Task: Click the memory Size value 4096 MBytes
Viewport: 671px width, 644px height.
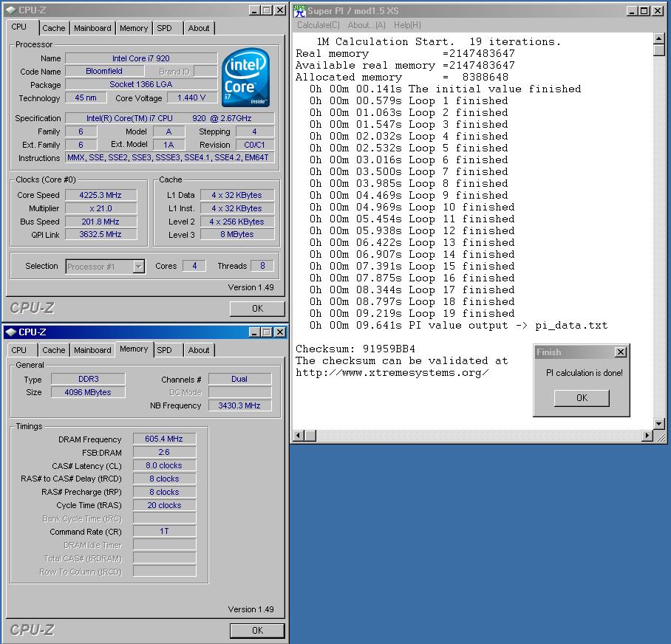Action: click(x=88, y=392)
